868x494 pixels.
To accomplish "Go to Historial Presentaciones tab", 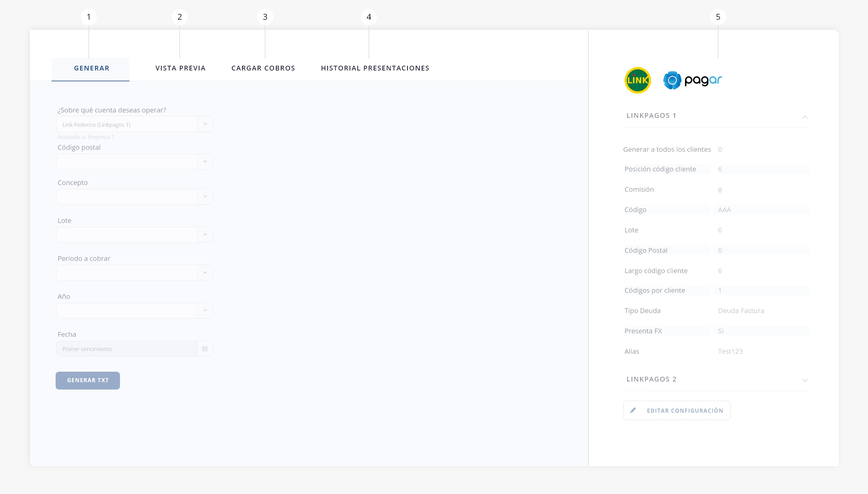I will click(x=375, y=68).
